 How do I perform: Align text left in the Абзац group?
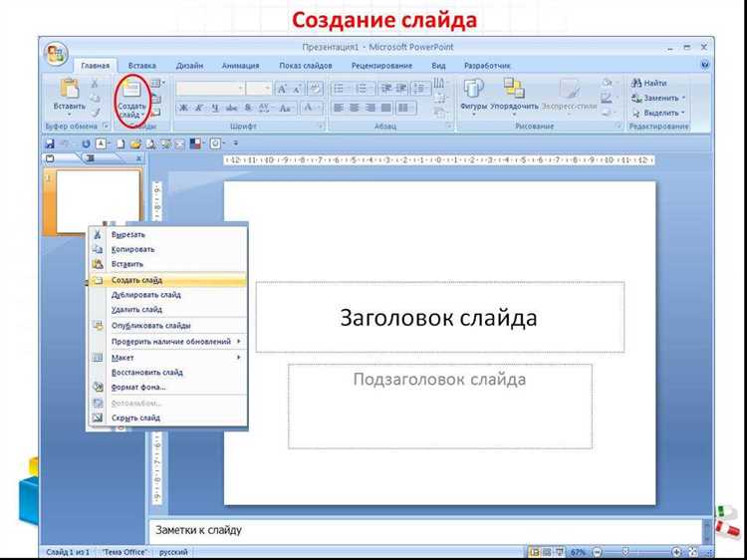(339, 109)
